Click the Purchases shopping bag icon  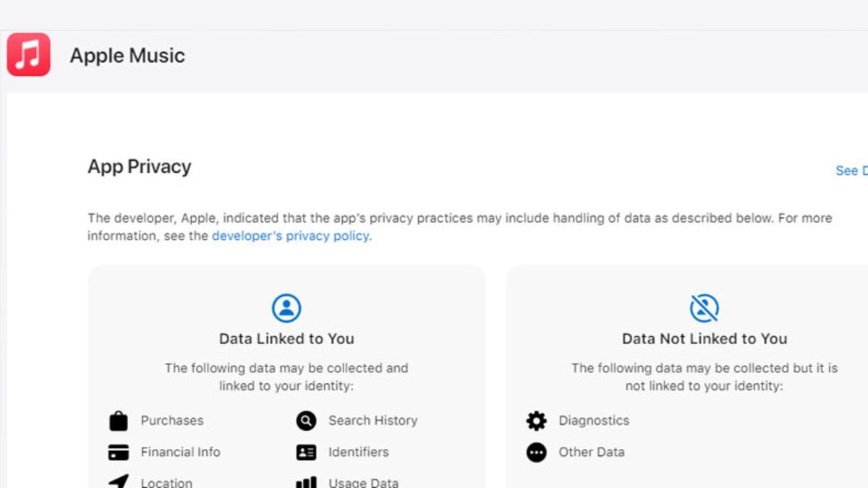[119, 421]
